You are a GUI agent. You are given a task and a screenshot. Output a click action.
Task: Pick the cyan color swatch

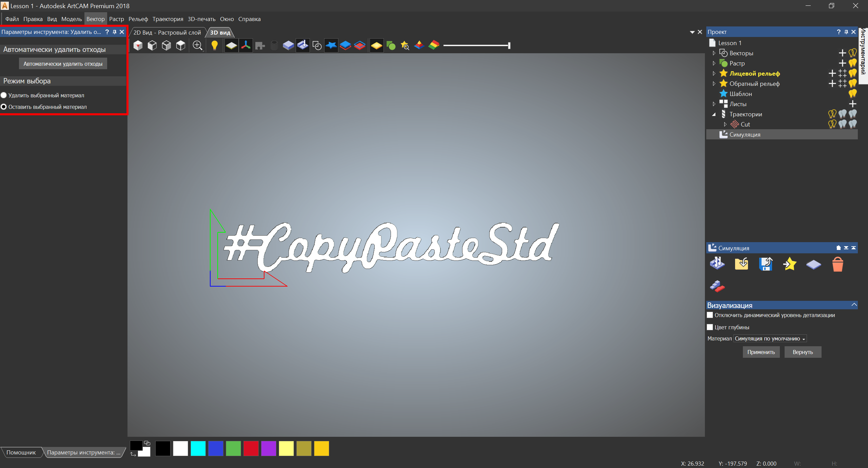[x=198, y=448]
